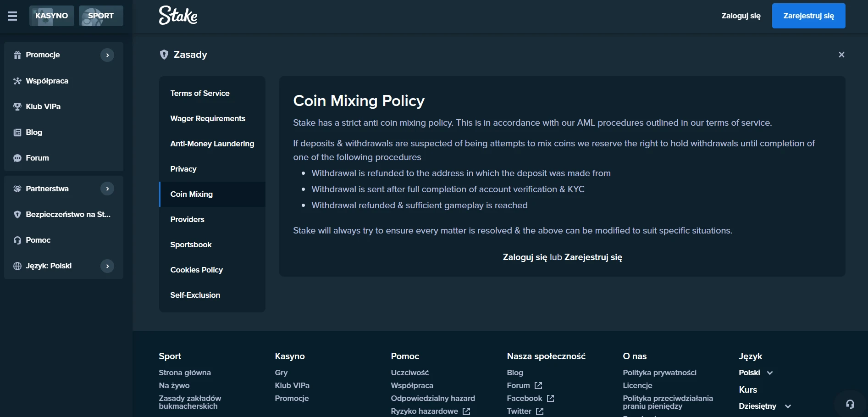Open Forum in the left sidebar
Image resolution: width=868 pixels, height=417 pixels.
64,158
